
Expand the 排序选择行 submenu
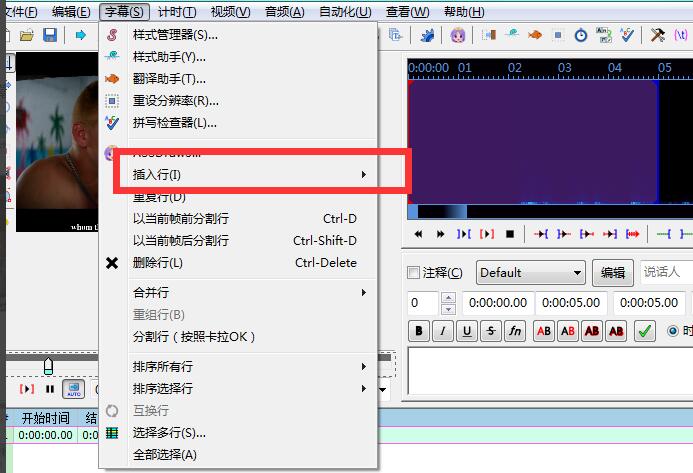pos(239,389)
